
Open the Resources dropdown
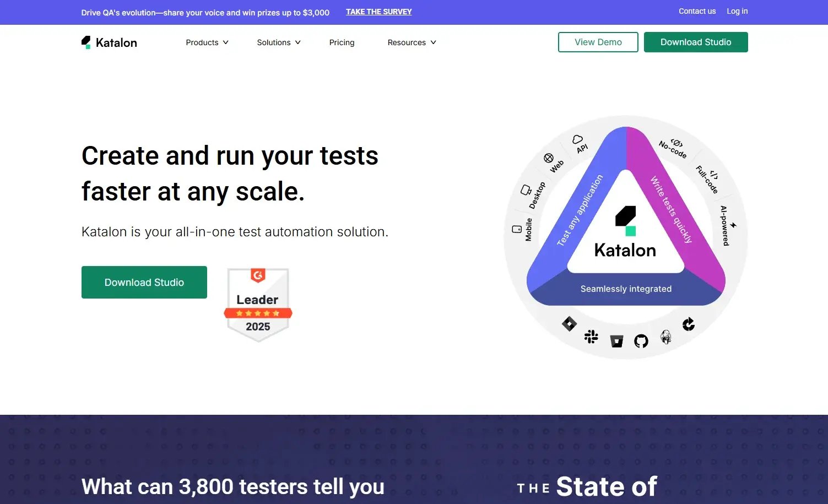[x=410, y=42]
